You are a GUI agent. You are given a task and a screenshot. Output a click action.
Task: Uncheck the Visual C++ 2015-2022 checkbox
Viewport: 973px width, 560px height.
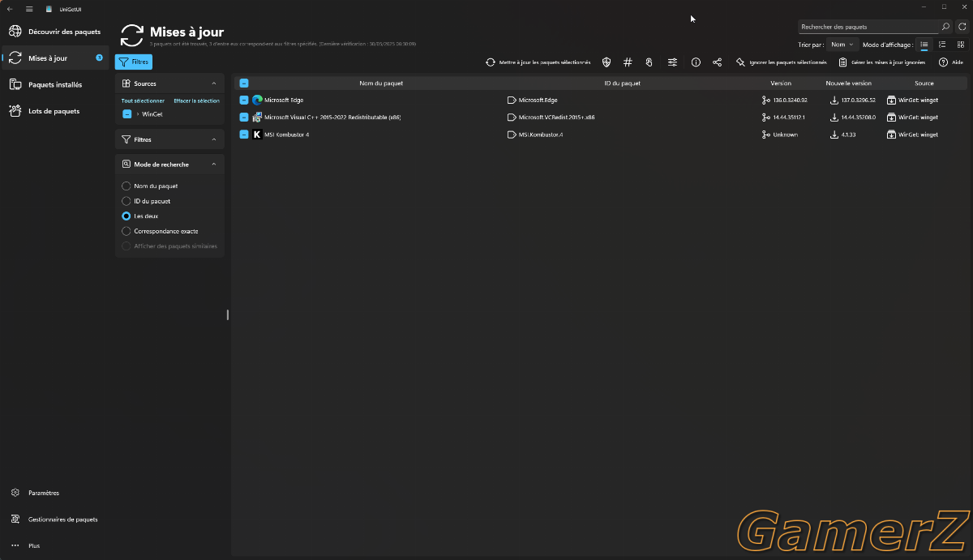244,118
